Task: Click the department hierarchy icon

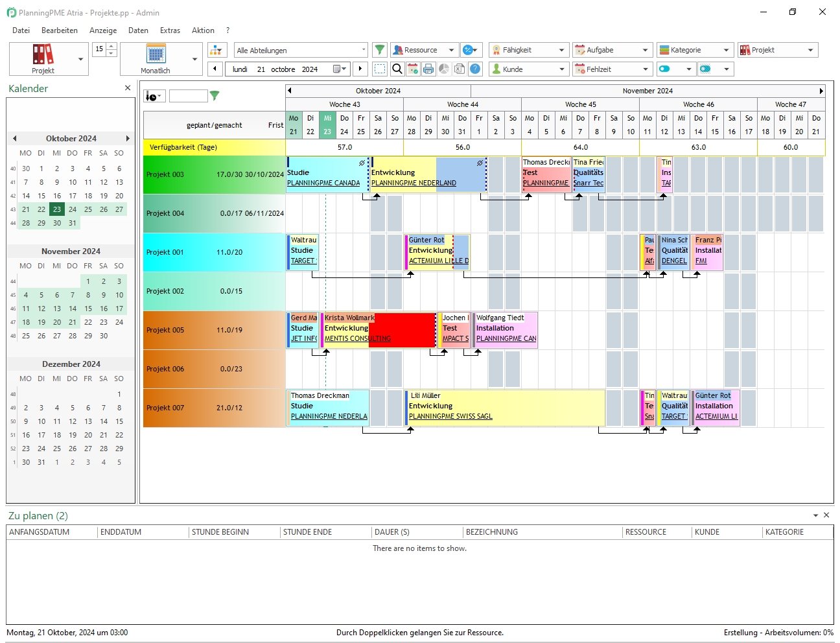Action: click(x=216, y=50)
